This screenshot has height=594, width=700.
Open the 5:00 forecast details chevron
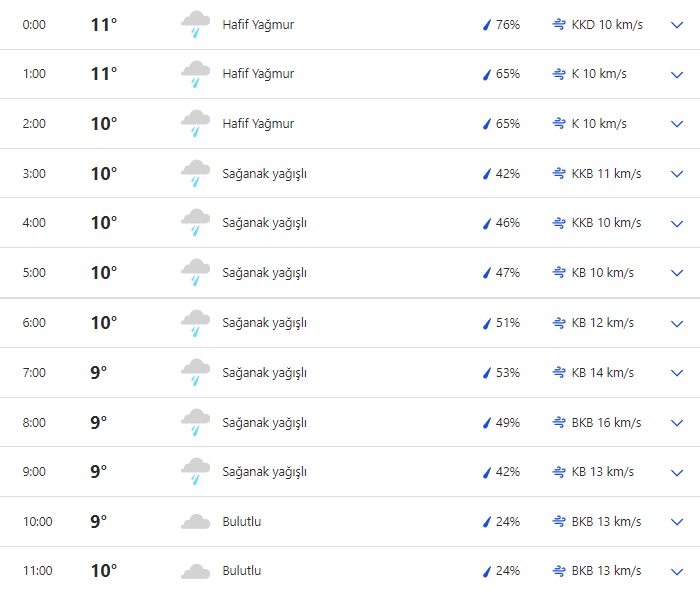tap(677, 273)
